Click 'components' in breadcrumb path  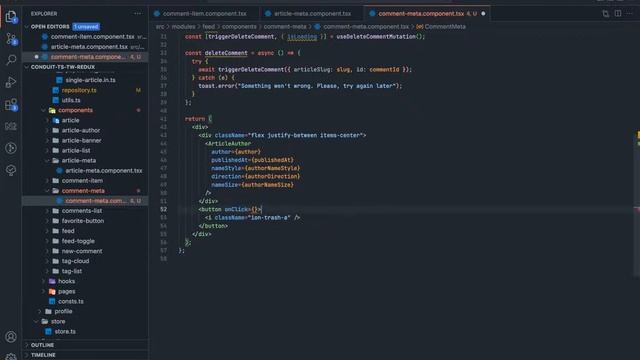(x=239, y=27)
